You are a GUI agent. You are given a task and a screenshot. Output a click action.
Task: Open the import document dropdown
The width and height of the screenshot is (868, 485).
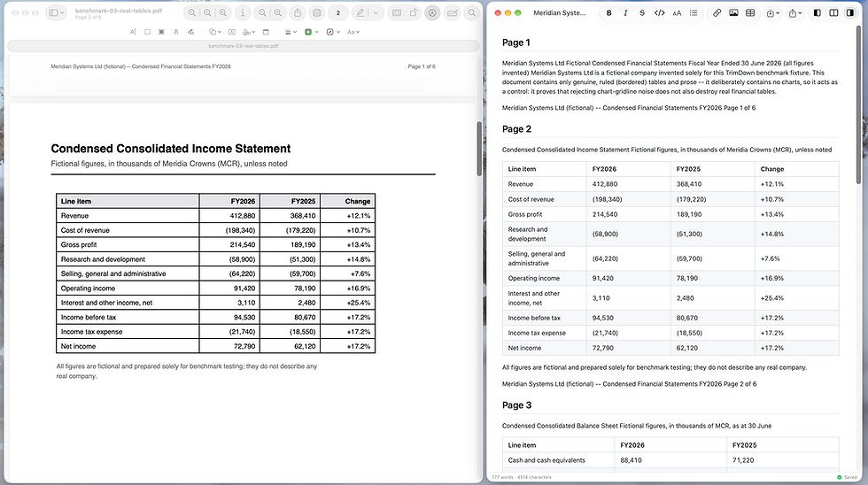tap(772, 12)
